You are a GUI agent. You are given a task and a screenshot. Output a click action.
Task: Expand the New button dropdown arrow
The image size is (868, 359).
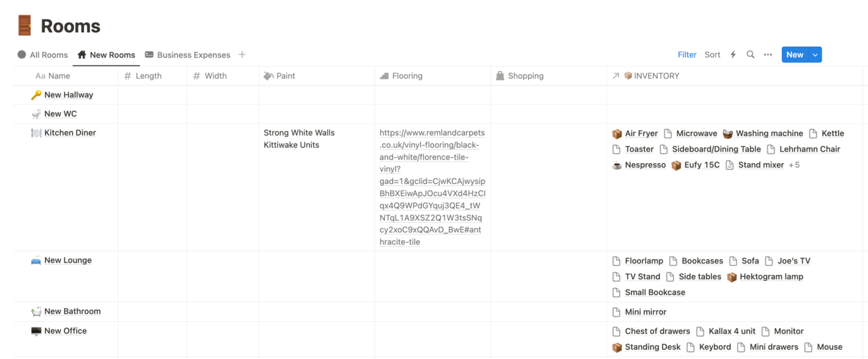(x=815, y=55)
